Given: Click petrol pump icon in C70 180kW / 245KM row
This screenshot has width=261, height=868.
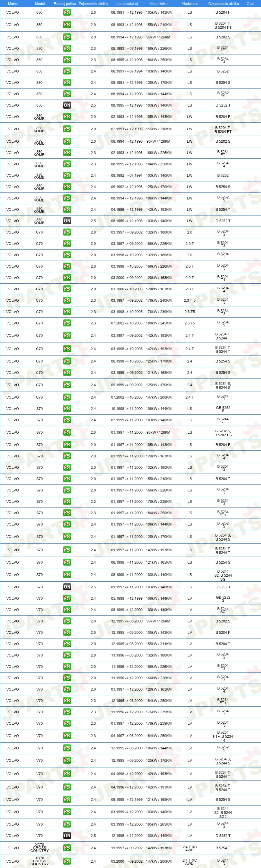Looking at the screenshot, I should pyautogui.click(x=67, y=323).
